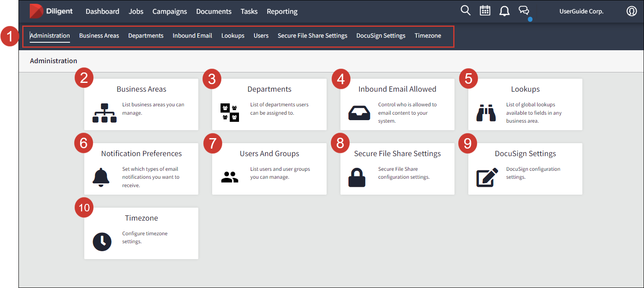Open the calendar icon in header
The height and width of the screenshot is (288, 644).
485,11
